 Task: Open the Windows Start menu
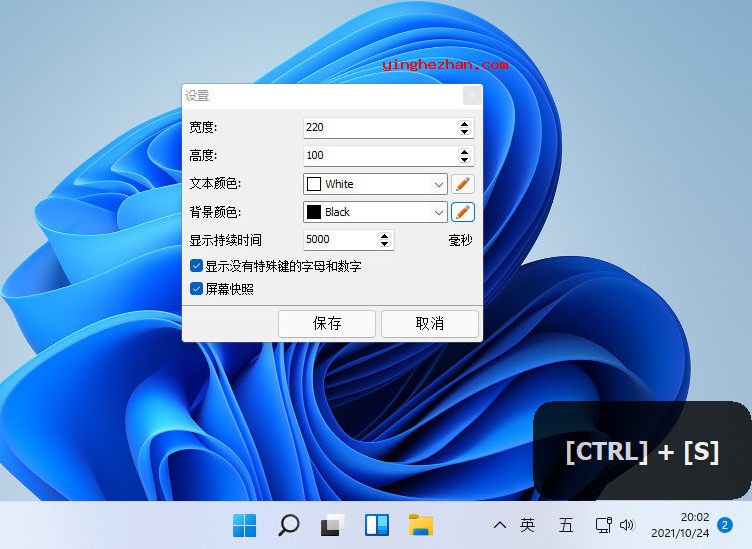(245, 526)
